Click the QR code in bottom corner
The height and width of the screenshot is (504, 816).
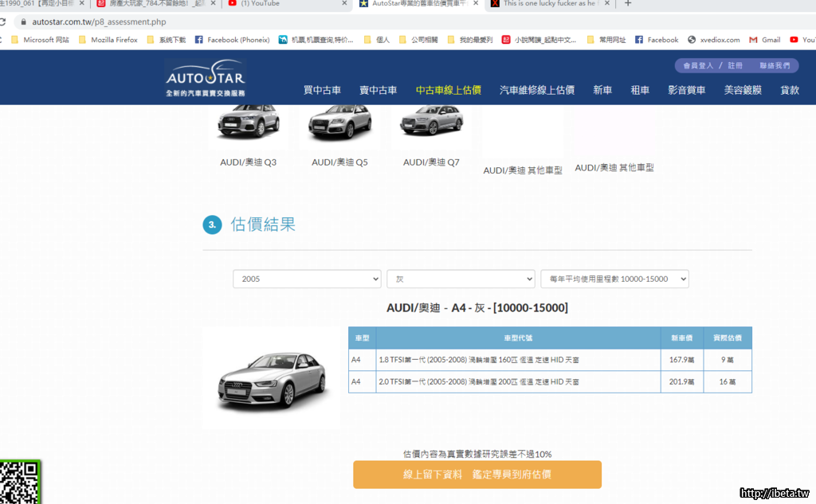pyautogui.click(x=20, y=483)
